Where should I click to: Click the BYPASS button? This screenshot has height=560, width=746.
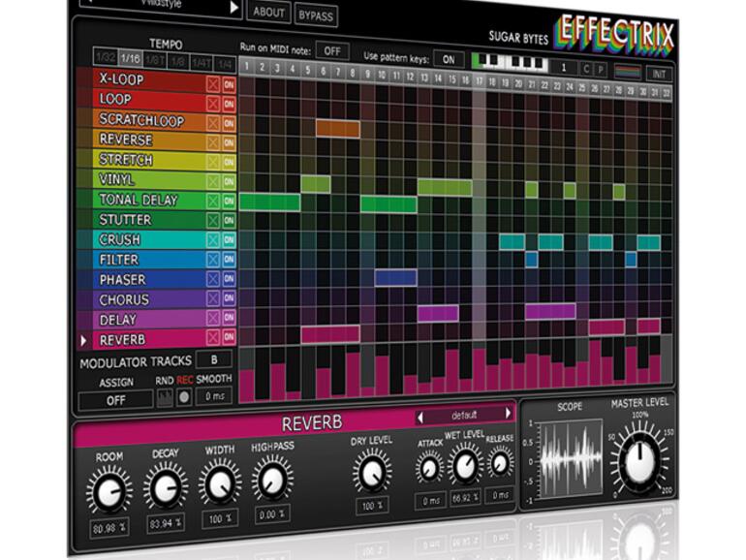[x=316, y=16]
